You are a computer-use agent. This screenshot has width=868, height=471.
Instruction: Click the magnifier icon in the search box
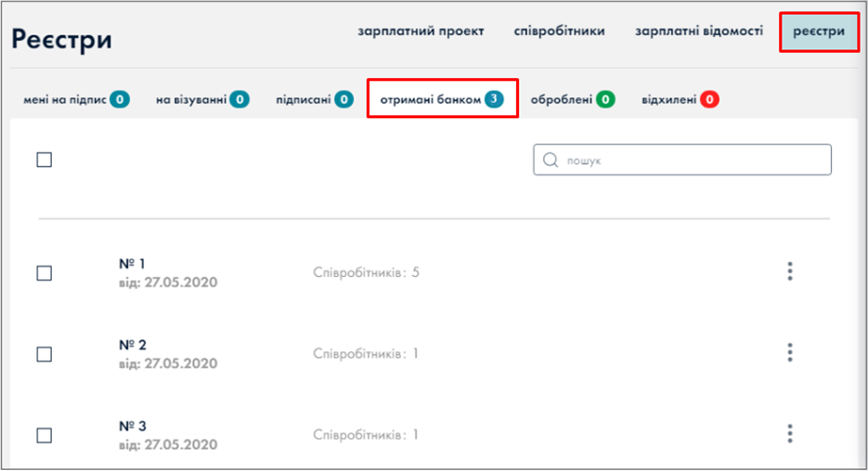(550, 160)
